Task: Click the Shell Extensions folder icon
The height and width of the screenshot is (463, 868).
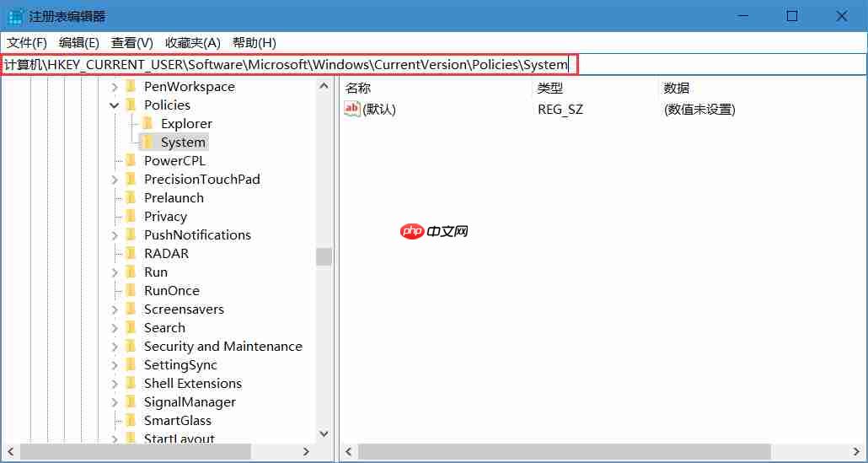Action: click(x=131, y=383)
